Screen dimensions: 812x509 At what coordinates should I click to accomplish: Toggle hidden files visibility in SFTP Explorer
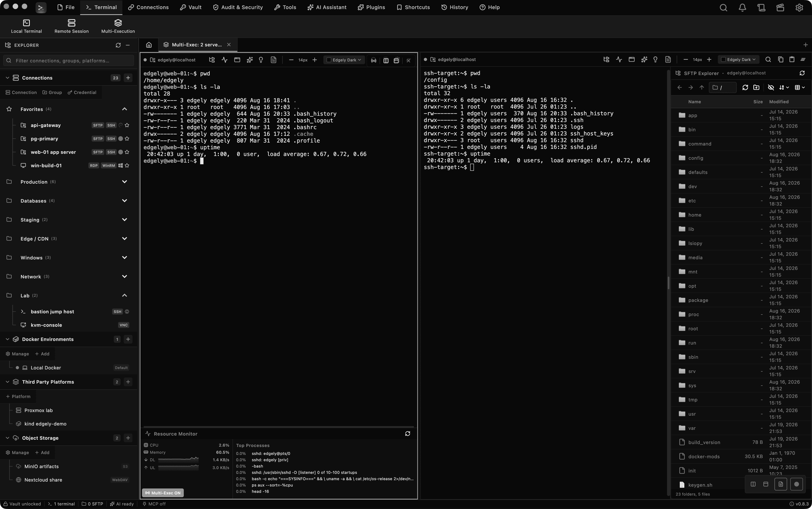click(771, 87)
